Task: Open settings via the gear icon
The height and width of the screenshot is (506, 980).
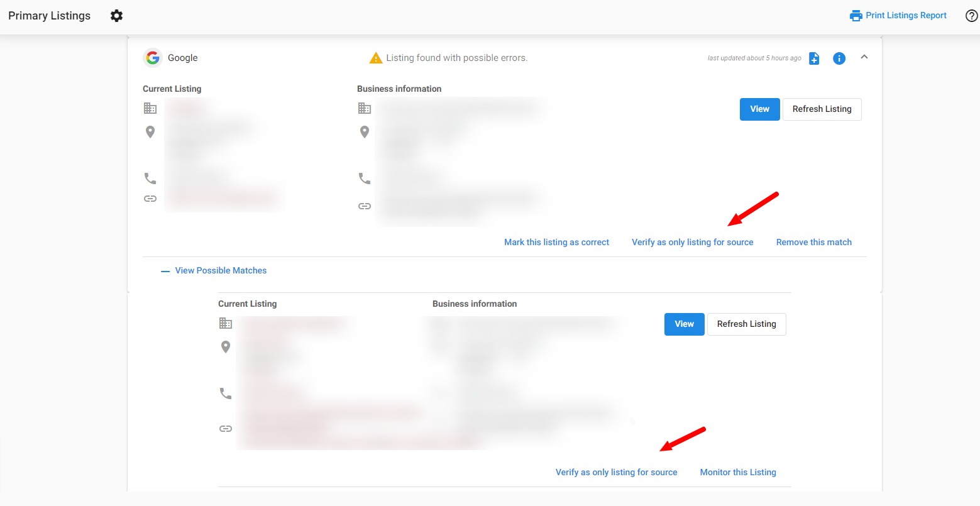Action: coord(116,15)
